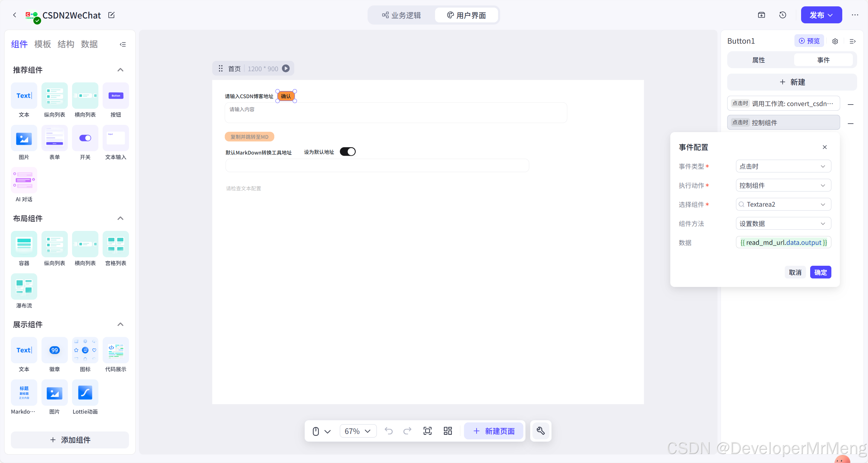Click the 数据 expression input field

click(x=783, y=242)
